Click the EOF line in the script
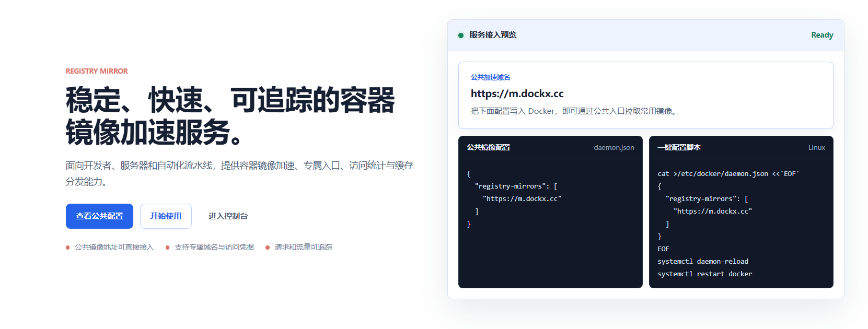Viewport: 868px width, 329px height. tap(663, 249)
